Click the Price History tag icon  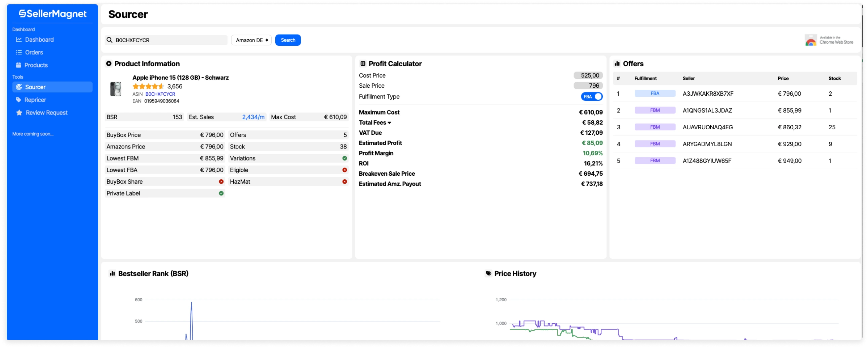(488, 274)
